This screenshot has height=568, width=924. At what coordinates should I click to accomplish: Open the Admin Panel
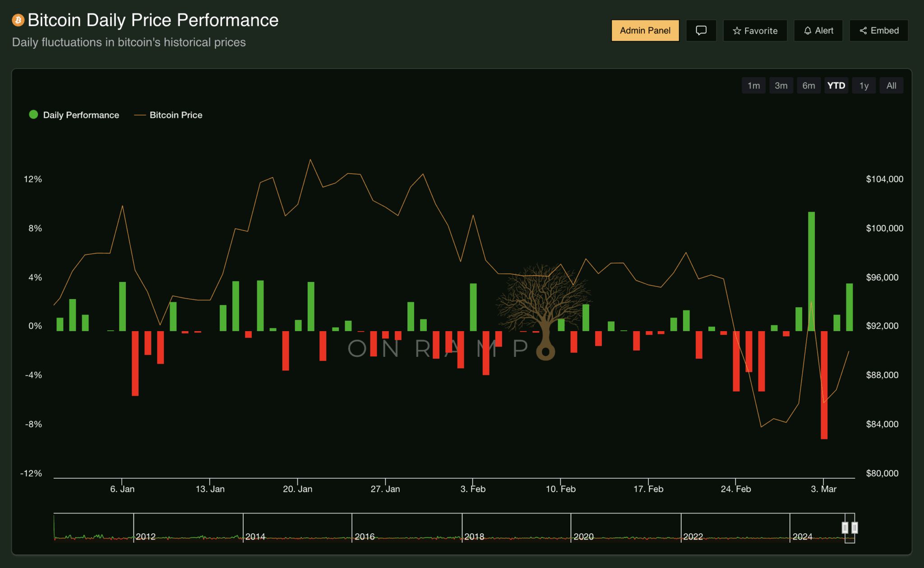pos(645,31)
